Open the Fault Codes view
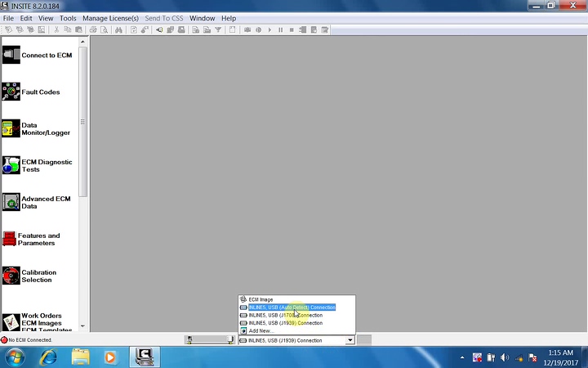 [32, 92]
